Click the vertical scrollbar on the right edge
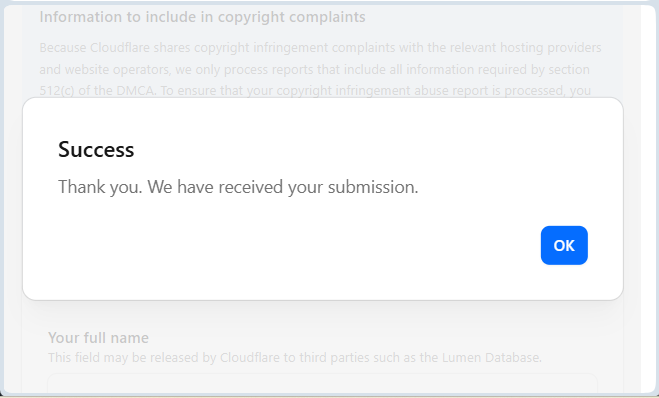 [648, 200]
